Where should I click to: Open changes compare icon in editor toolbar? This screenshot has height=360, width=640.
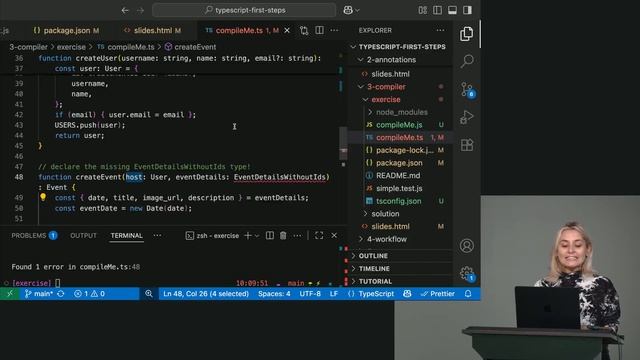[304, 31]
